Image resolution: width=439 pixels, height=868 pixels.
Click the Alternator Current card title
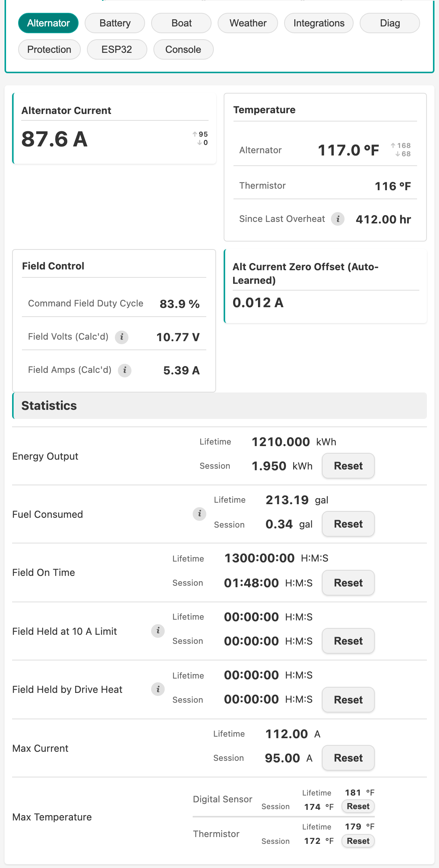click(66, 111)
